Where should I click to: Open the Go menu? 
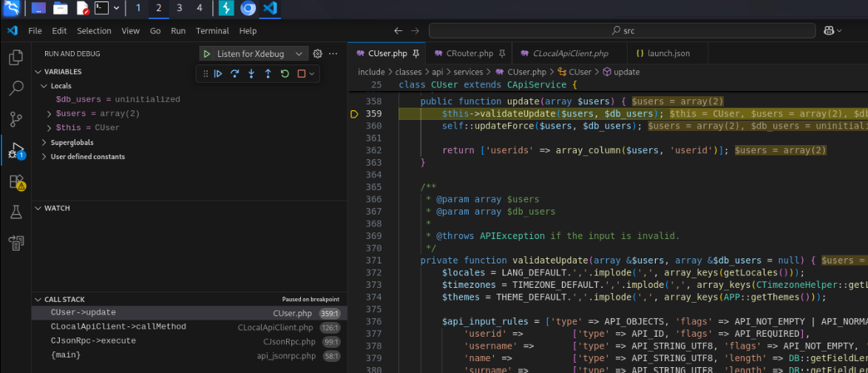155,31
